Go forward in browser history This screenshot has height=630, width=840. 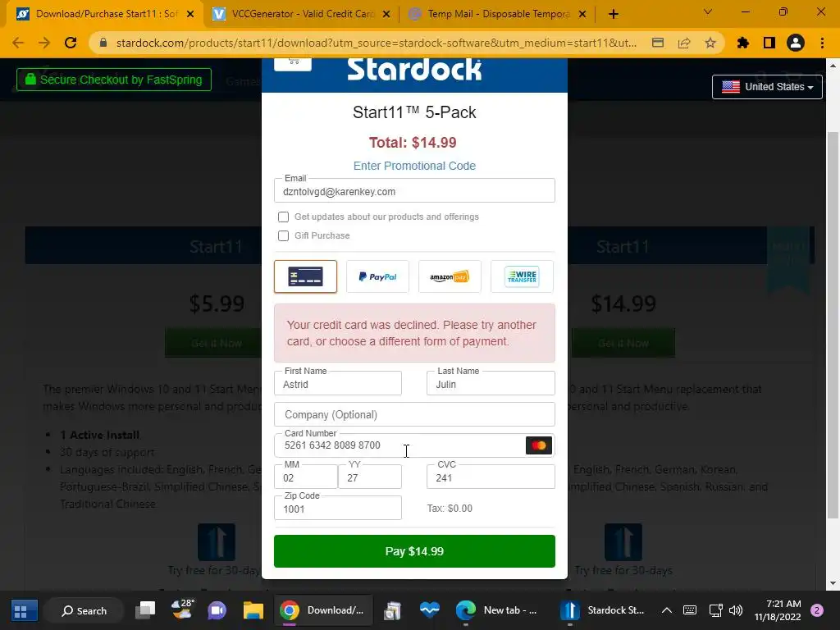click(x=44, y=43)
